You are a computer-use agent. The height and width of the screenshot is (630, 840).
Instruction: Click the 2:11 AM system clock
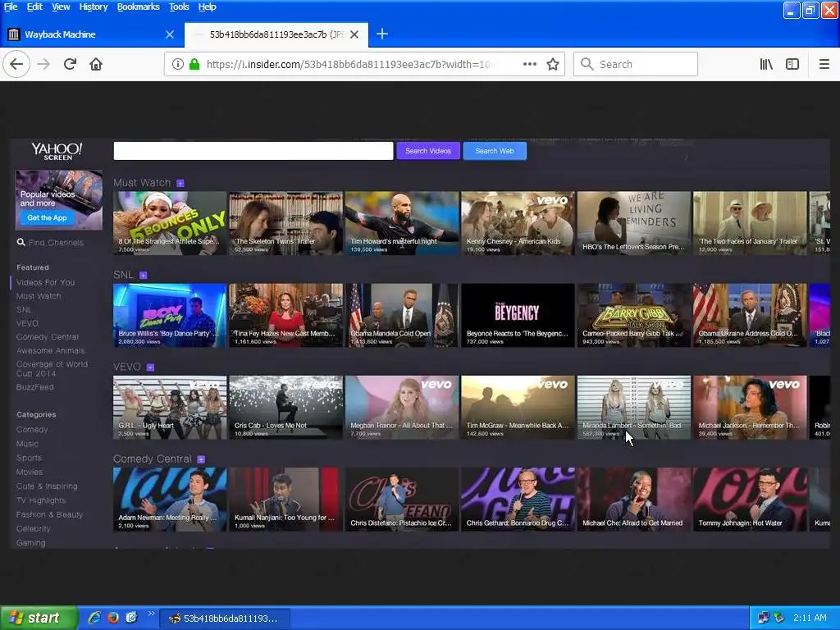click(810, 618)
